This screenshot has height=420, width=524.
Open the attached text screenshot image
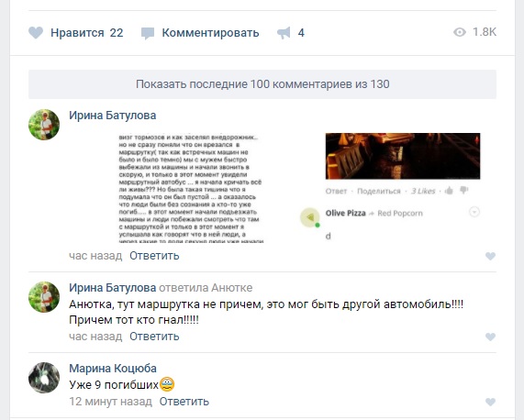click(x=191, y=188)
